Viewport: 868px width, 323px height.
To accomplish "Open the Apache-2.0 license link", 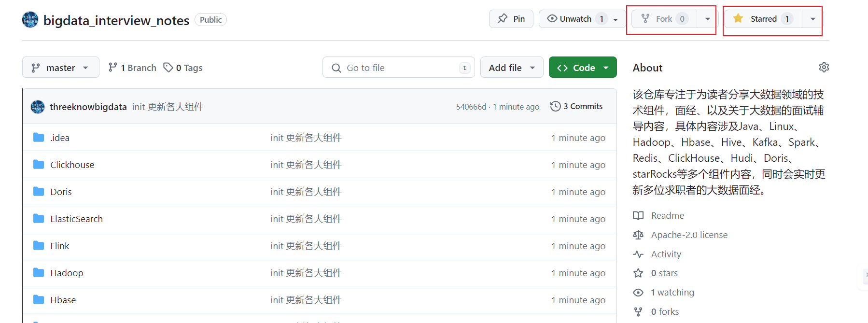I will pyautogui.click(x=689, y=235).
